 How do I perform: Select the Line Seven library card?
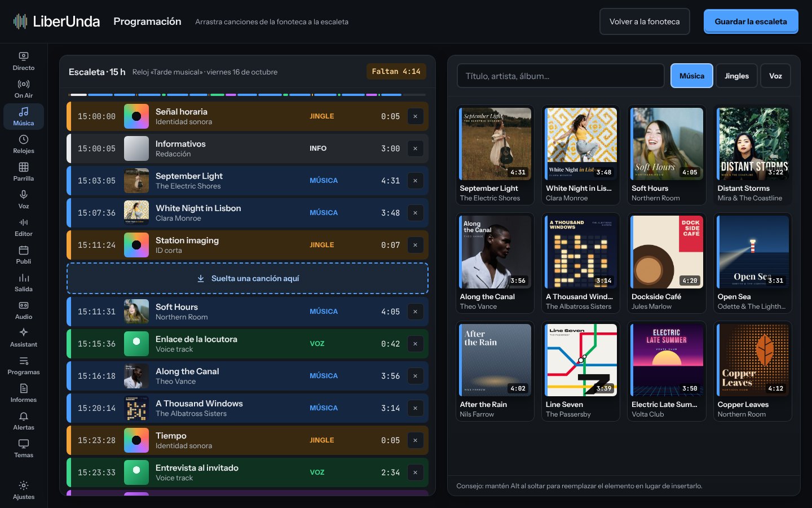coord(581,371)
